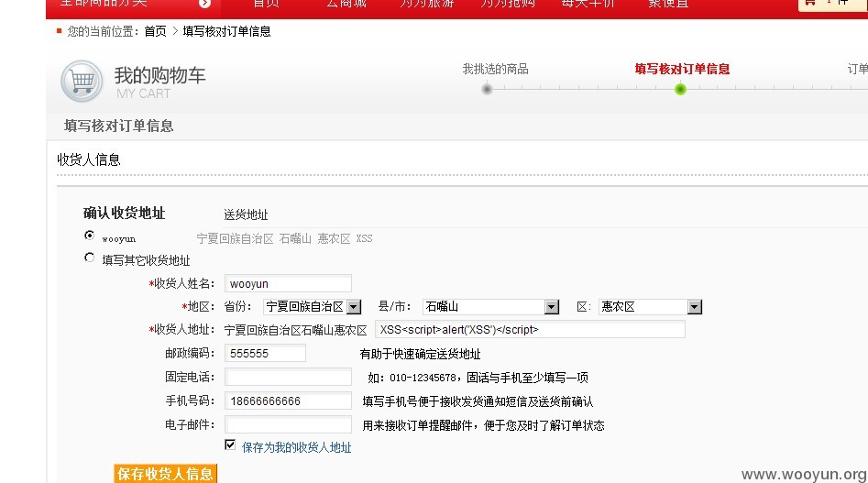
Task: Click the 填写核对订单信息 breadcrumb text
Action: click(x=226, y=31)
